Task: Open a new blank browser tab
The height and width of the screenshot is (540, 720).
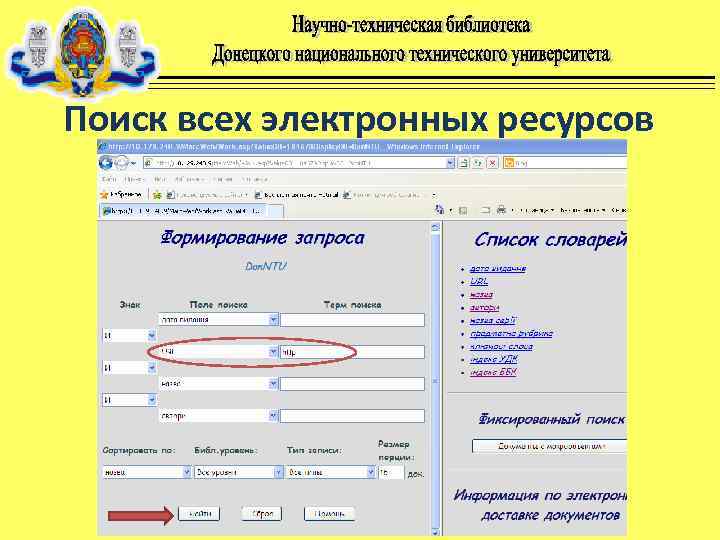Action: click(276, 211)
